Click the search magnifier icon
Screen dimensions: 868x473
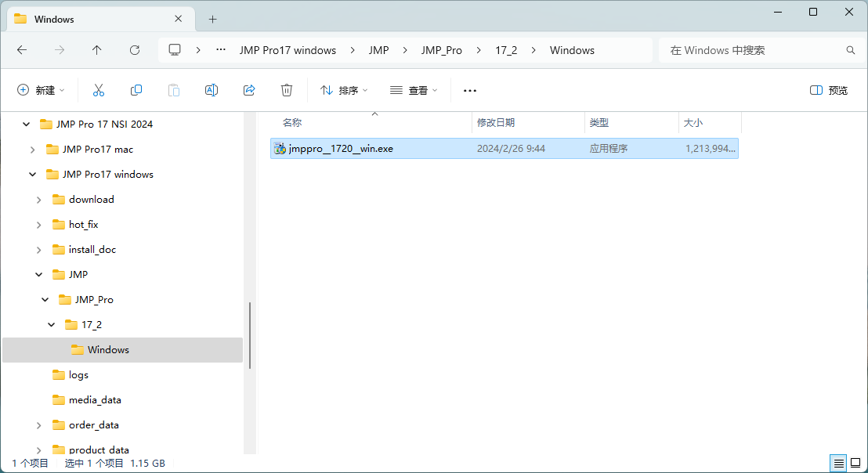[851, 50]
